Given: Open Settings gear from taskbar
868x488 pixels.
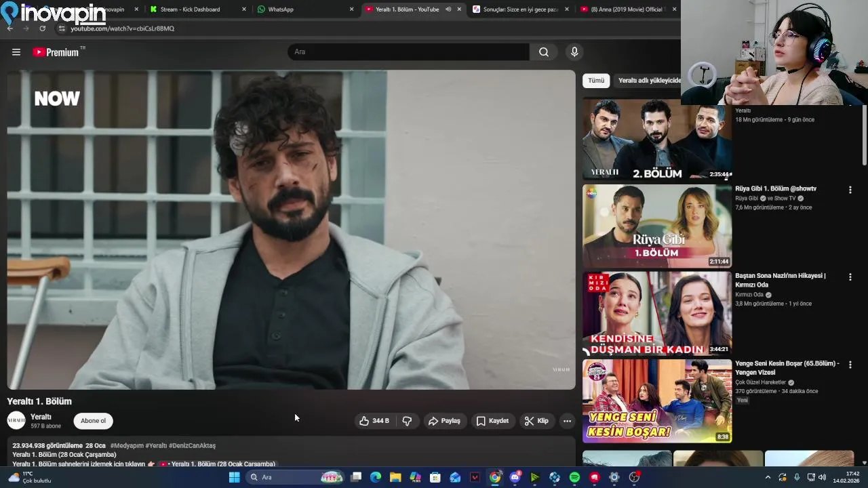Looking at the screenshot, I should click(614, 477).
